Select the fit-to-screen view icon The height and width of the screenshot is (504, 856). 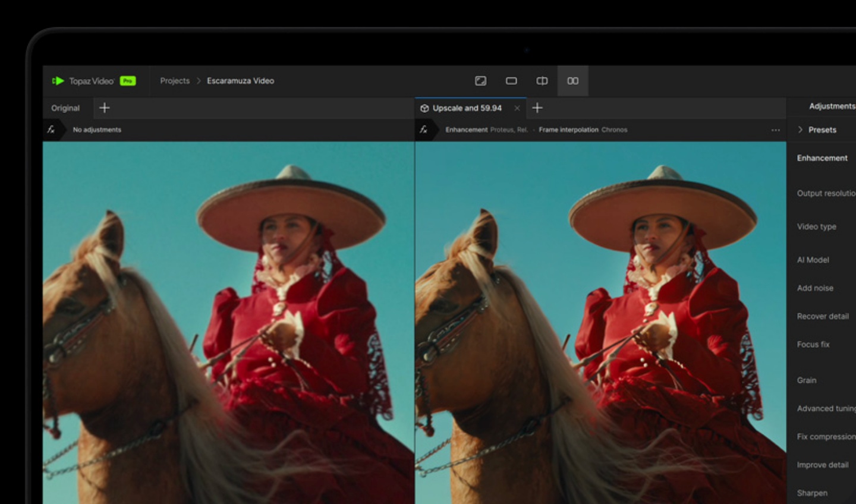coord(480,81)
